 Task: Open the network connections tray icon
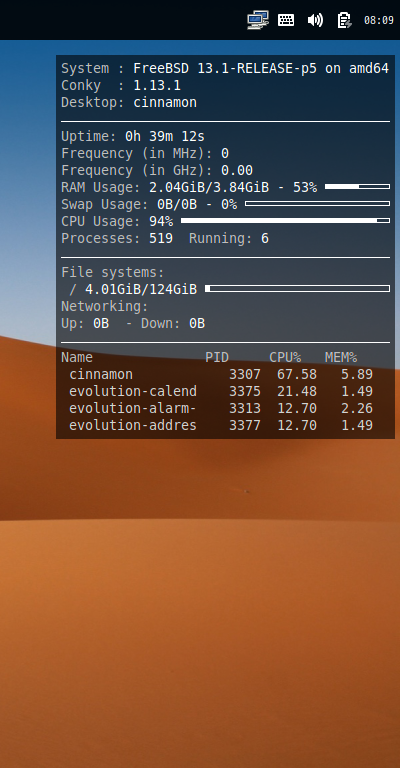258,20
